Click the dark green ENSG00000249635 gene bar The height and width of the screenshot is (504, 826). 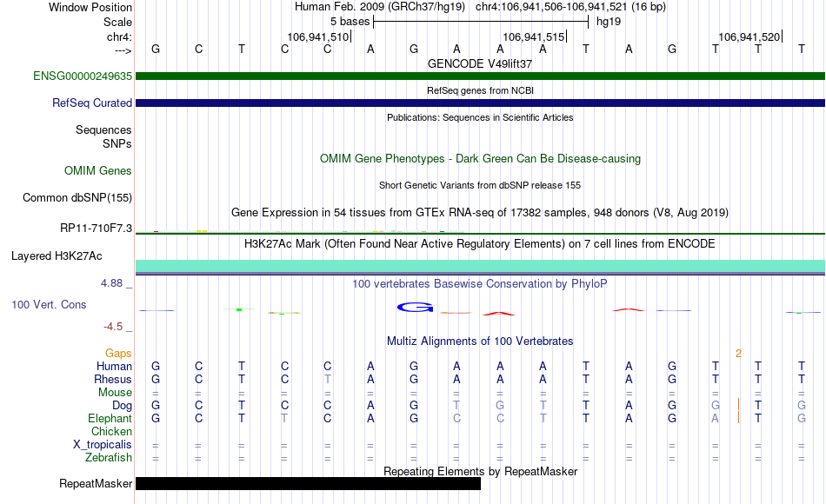click(480, 76)
